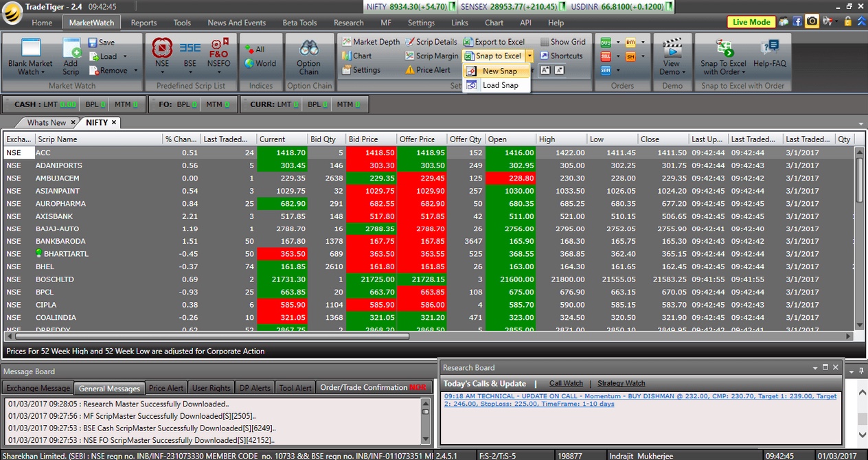Collapse the ribbon with double chevron

coord(861,21)
